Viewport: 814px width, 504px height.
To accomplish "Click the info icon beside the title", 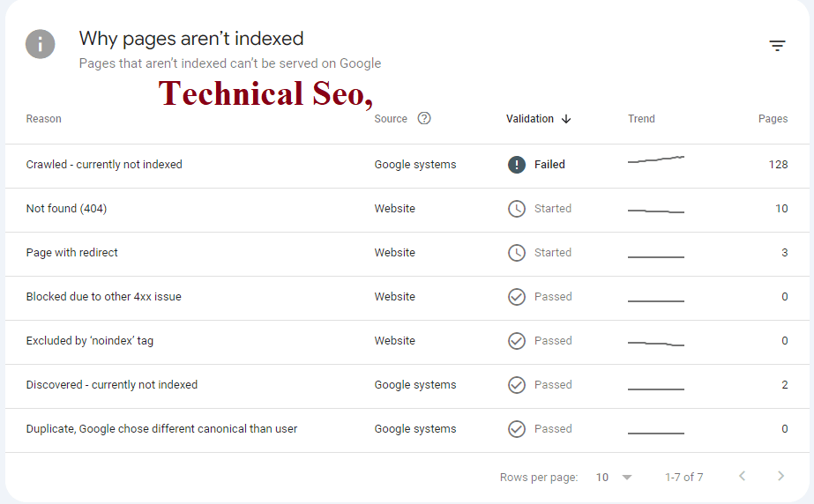I will tap(41, 44).
